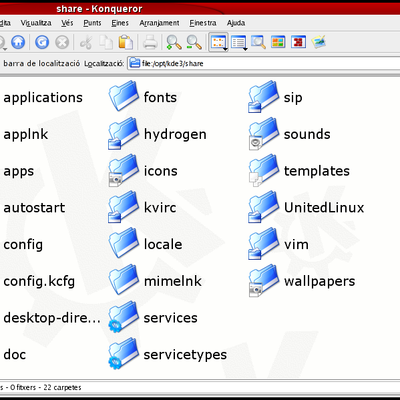Go to the Home folder via the toolbar icon
400x400 pixels.
coord(18,42)
